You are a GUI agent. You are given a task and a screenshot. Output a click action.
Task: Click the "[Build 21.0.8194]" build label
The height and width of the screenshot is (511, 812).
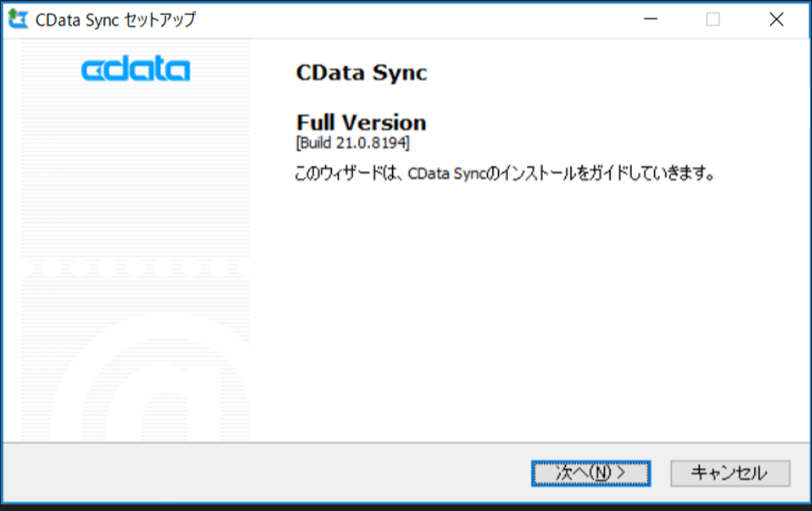pos(352,143)
